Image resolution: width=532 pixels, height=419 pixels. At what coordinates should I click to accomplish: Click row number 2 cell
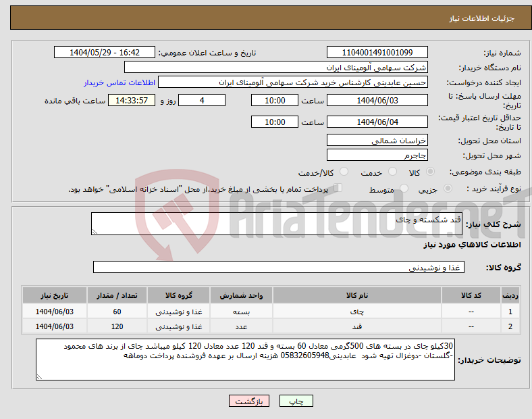point(510,326)
